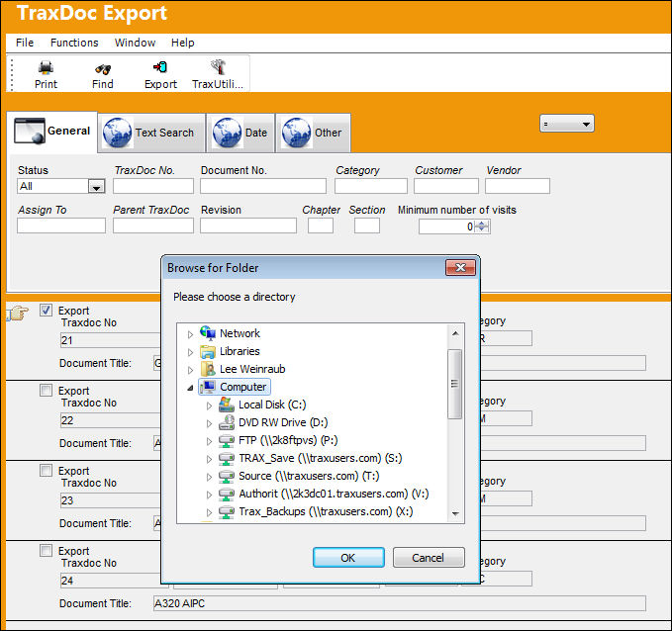
Task: Expand the FTP (P:) drive node
Action: (209, 441)
